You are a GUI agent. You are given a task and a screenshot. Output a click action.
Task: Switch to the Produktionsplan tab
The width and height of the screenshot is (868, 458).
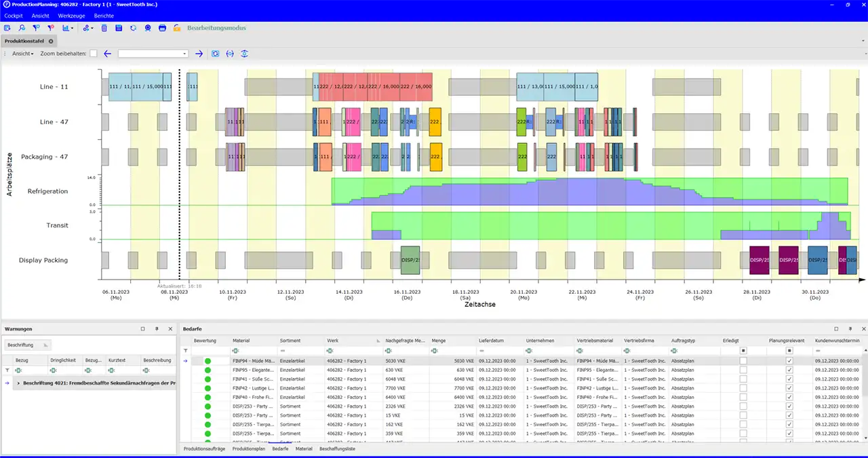[249, 449]
